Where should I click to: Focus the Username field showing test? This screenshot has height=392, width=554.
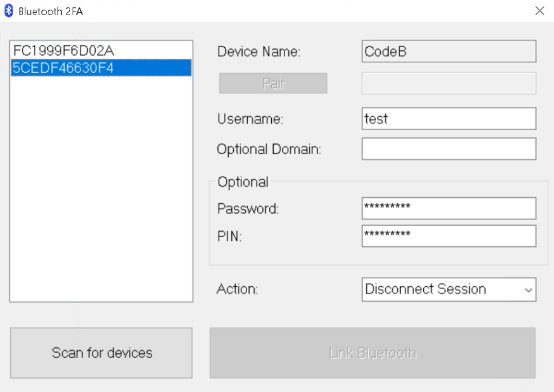(x=448, y=119)
